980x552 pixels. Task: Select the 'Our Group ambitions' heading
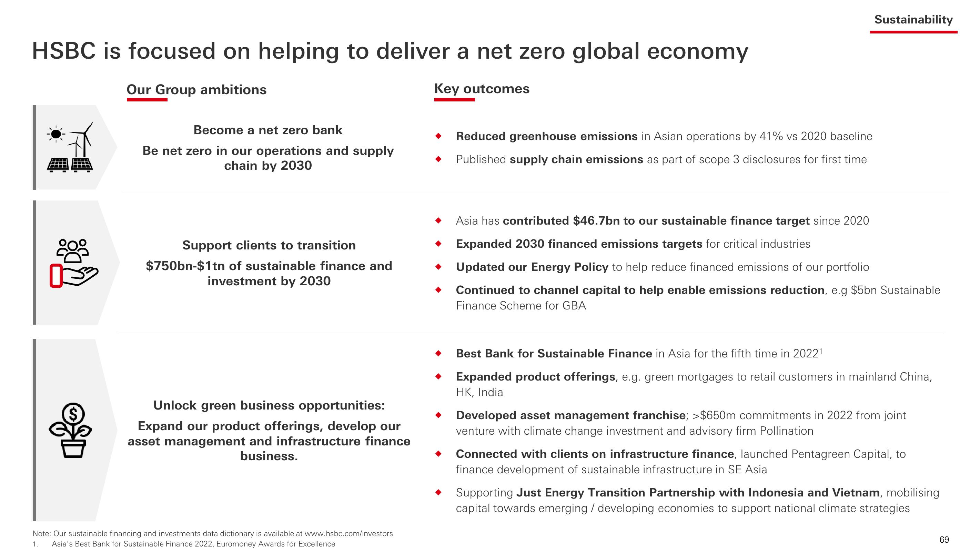[x=196, y=90]
